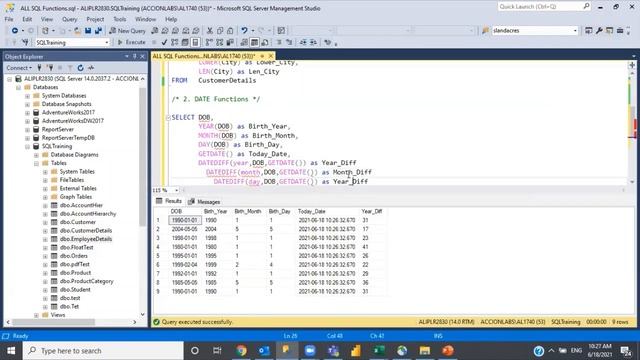Image resolution: width=640 pixels, height=360 pixels.
Task: Open Microsoft Teams from taskbar
Action: click(x=333, y=351)
